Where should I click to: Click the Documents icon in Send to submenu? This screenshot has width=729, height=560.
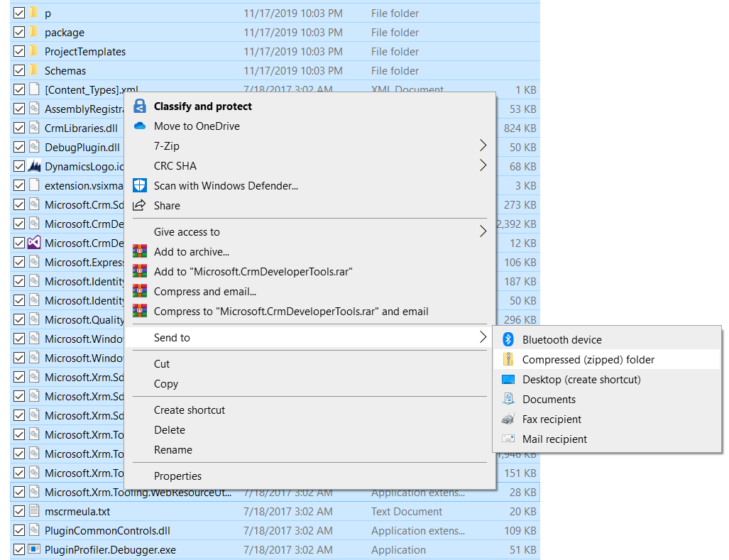[508, 399]
